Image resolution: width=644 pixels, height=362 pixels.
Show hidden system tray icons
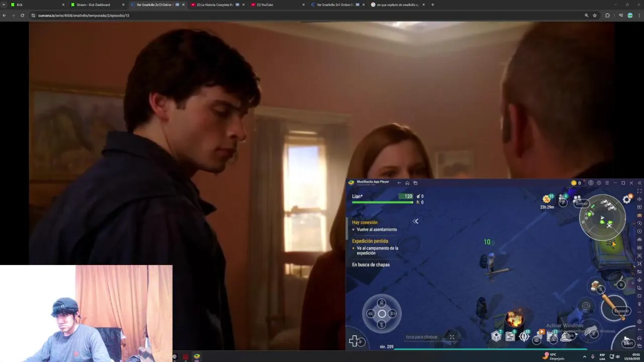(584, 356)
